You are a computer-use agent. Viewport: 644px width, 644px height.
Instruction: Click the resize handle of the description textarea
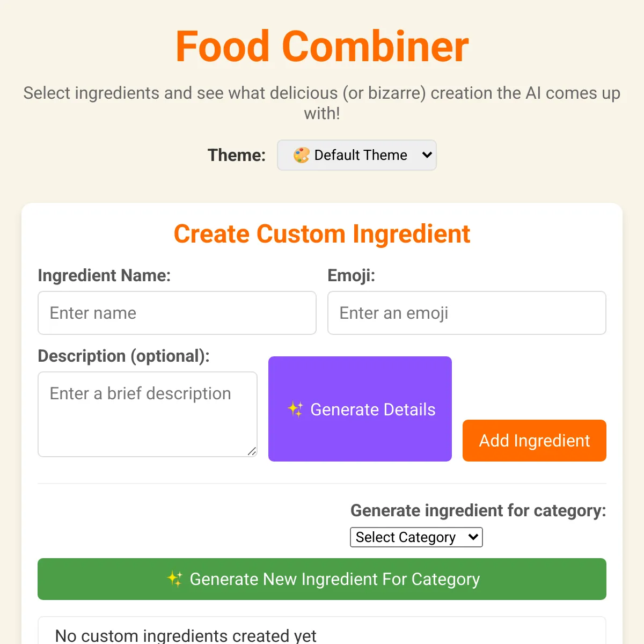pos(252,451)
